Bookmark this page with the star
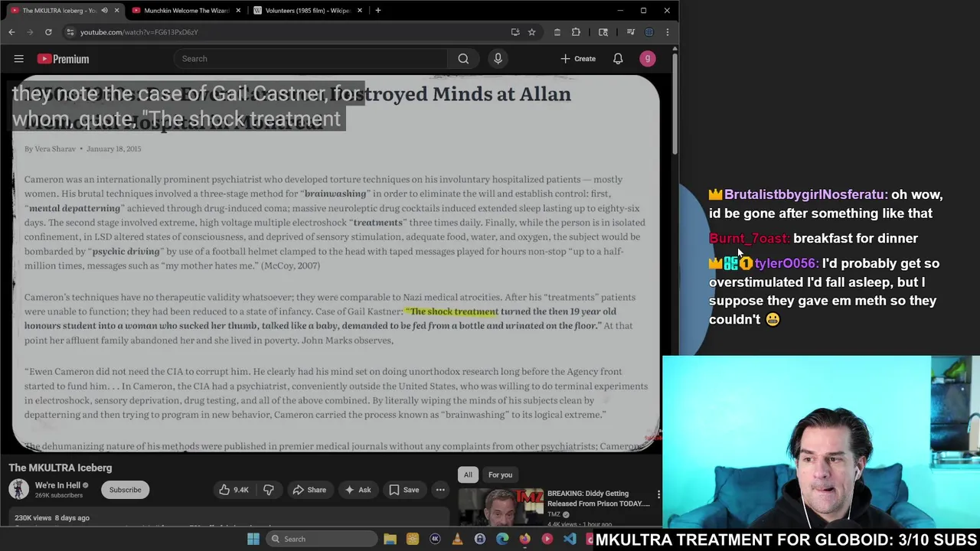 click(x=531, y=32)
